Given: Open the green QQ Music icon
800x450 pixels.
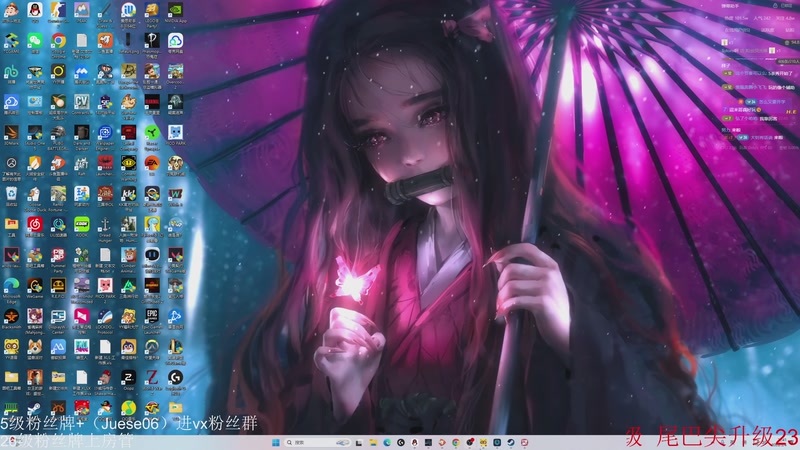Looking at the screenshot, I should coord(129,408).
